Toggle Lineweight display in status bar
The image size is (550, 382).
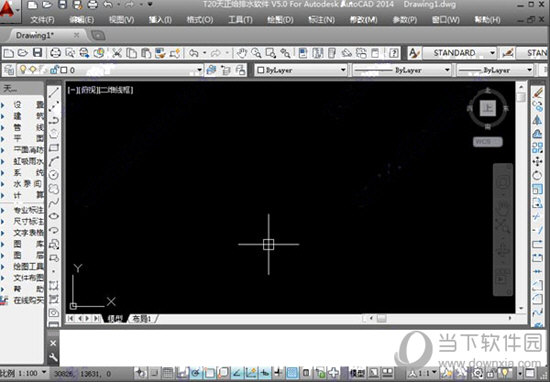pos(279,373)
